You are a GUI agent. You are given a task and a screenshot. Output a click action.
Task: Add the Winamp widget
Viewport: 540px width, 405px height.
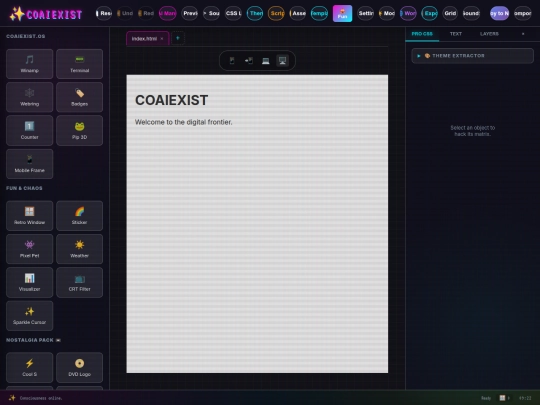[30, 64]
